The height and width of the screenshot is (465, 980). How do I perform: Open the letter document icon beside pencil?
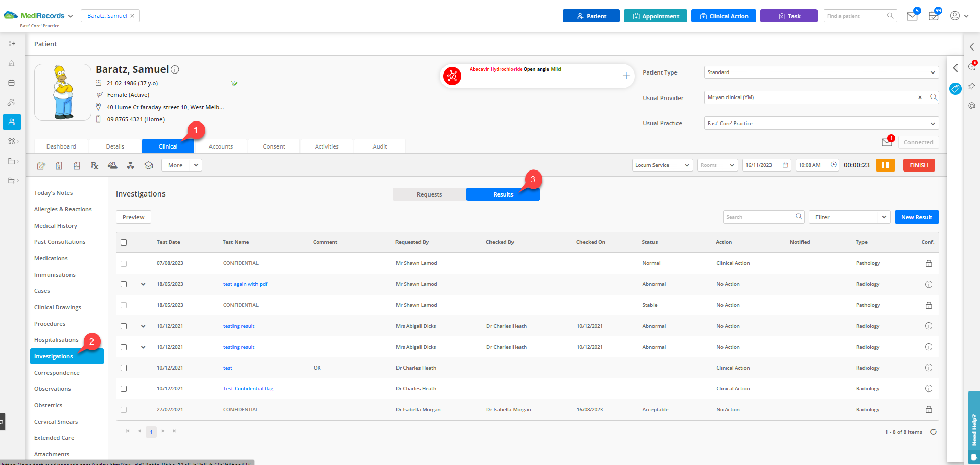[x=59, y=165]
